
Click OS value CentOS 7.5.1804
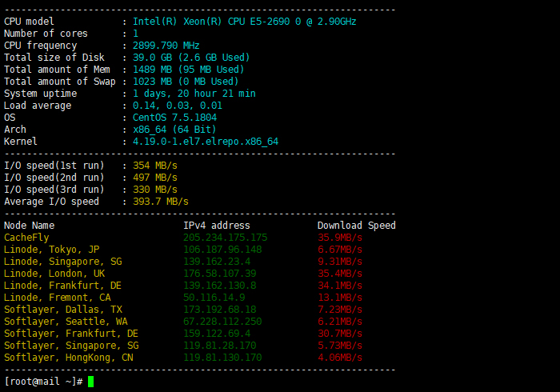pyautogui.click(x=174, y=118)
